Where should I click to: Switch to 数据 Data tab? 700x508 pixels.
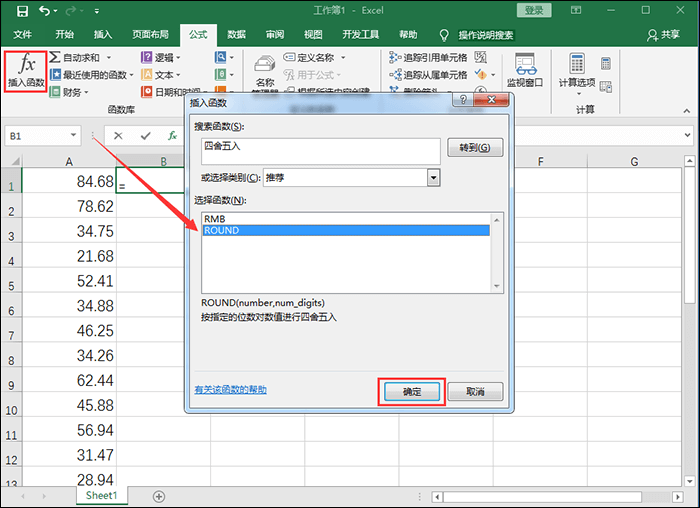236,34
